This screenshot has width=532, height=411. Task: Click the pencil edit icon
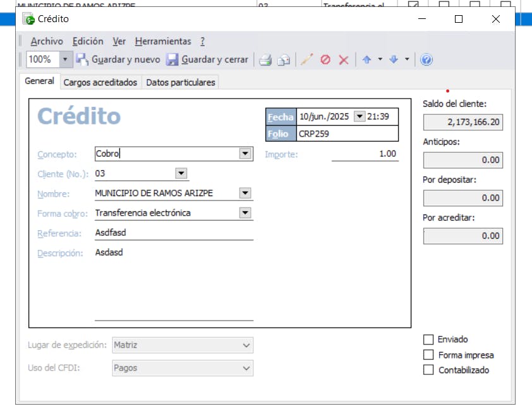pos(306,59)
